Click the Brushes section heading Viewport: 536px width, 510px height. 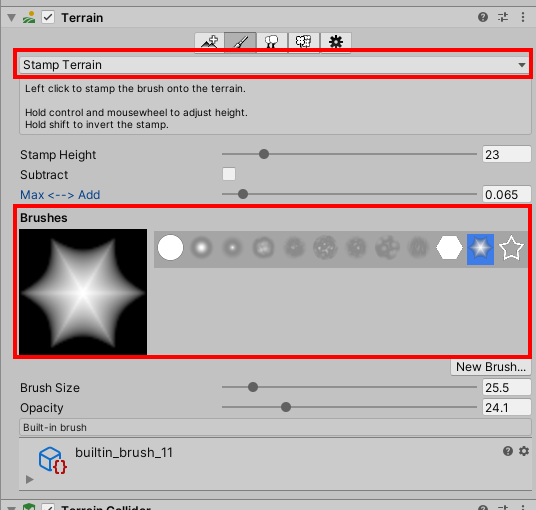[44, 218]
